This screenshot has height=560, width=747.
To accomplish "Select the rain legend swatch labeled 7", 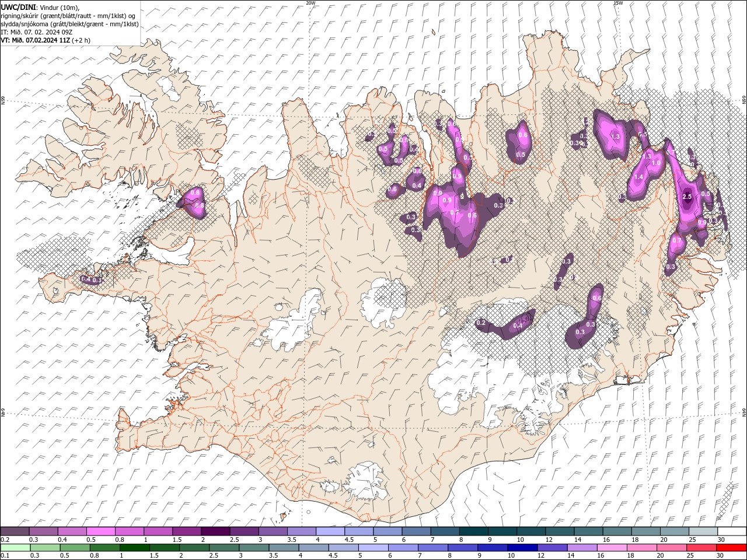I will [432, 548].
